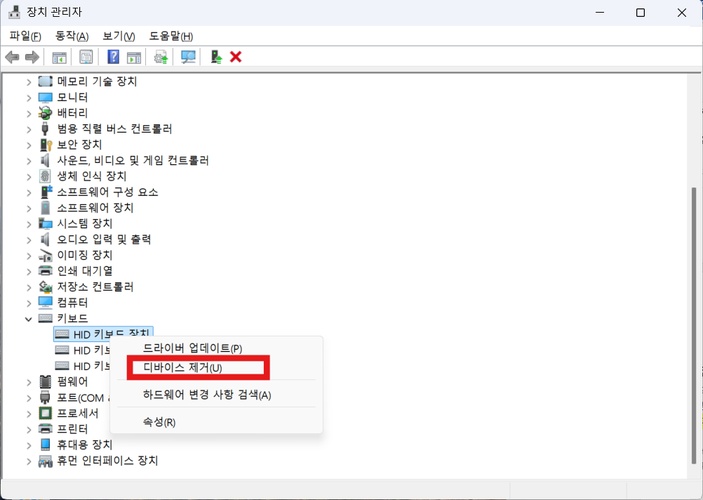Click the 생체 인식 장치 fingerprint icon
This screenshot has width=703, height=500.
45,176
